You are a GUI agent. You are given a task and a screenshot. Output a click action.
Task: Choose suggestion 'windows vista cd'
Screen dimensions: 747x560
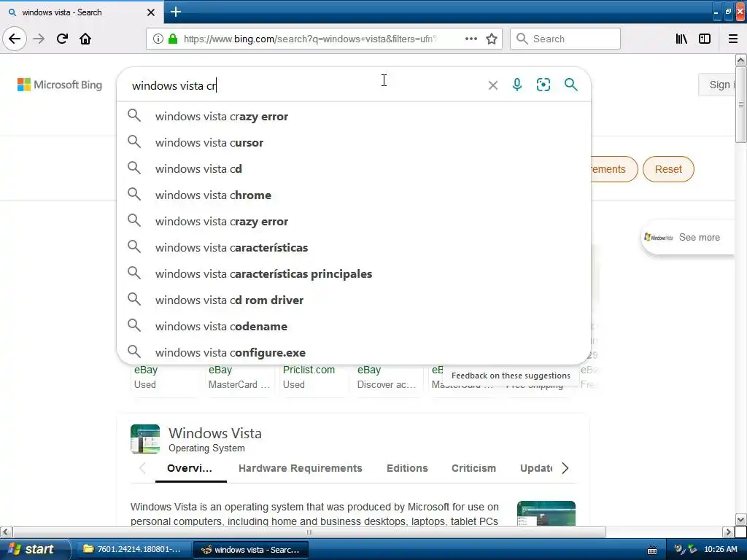coord(354,168)
